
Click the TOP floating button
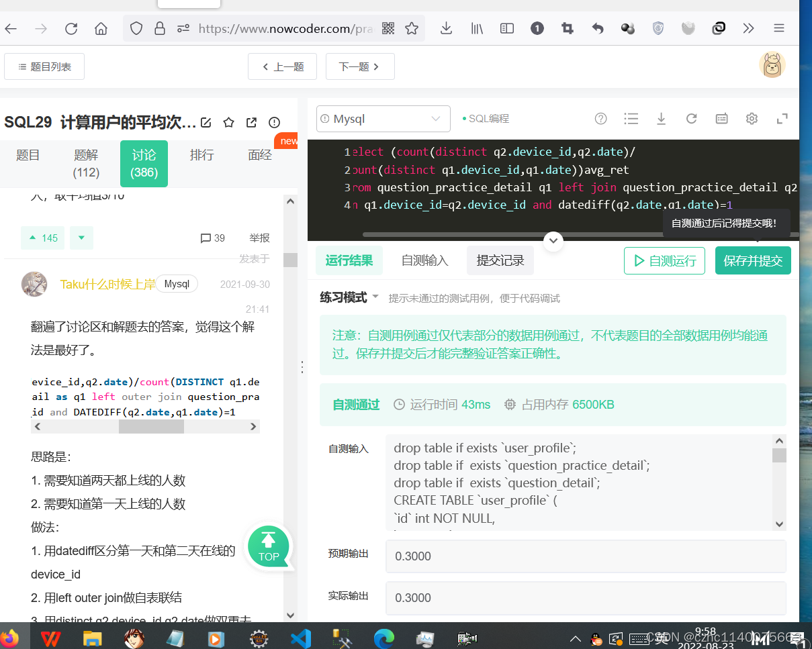[x=269, y=546]
